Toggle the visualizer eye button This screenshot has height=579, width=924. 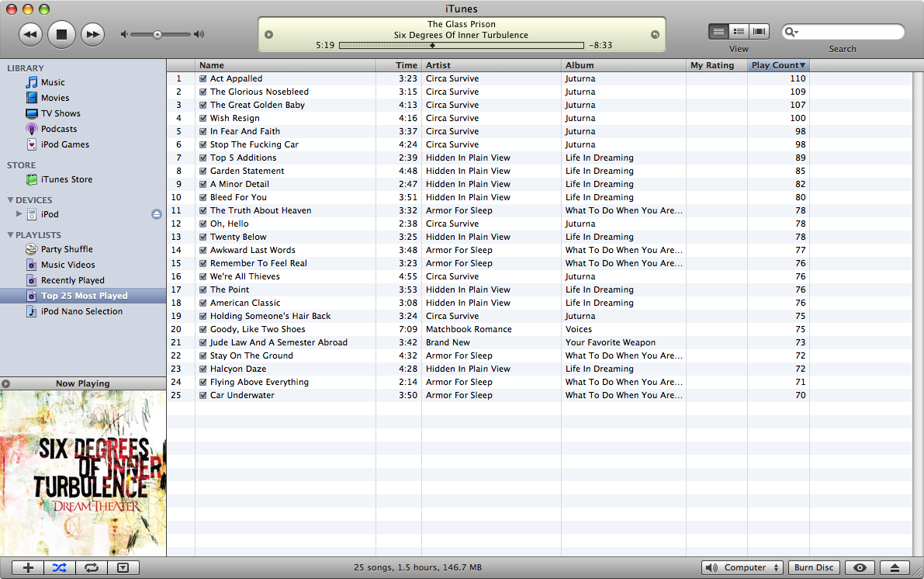pos(860,568)
